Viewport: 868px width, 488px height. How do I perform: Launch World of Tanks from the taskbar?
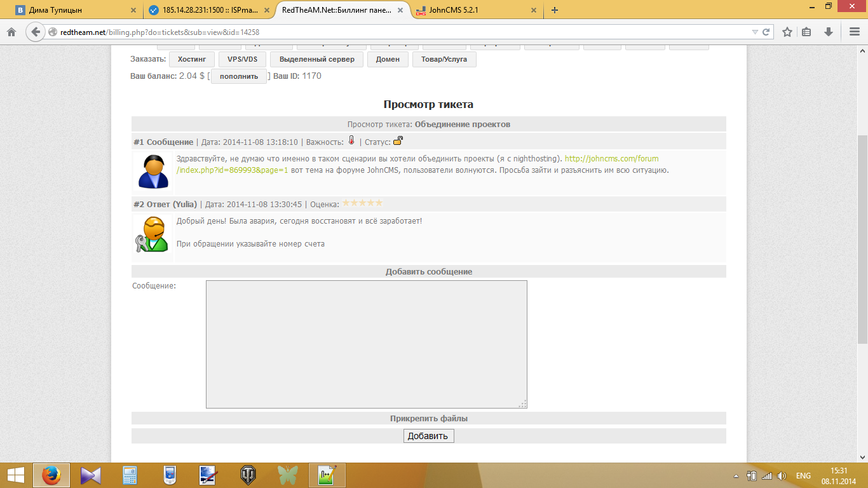(248, 475)
